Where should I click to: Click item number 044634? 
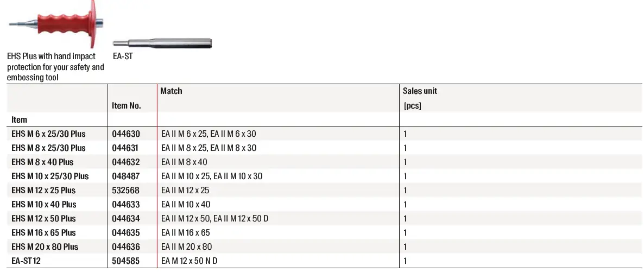click(x=126, y=218)
